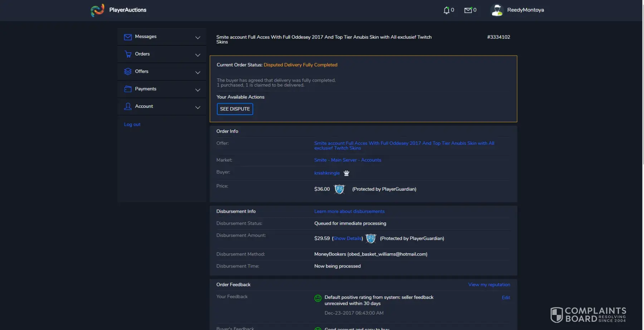Open the mail envelope icon in header

tap(468, 10)
